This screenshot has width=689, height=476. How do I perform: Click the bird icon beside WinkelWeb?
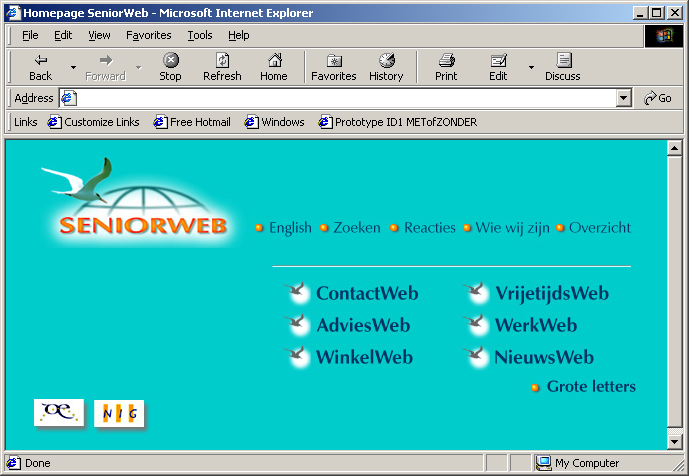pos(297,356)
